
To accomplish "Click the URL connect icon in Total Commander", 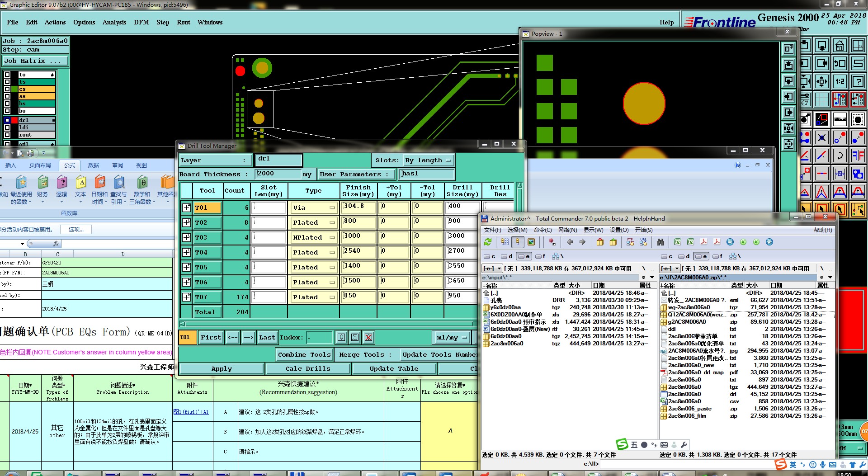I will coord(643,242).
